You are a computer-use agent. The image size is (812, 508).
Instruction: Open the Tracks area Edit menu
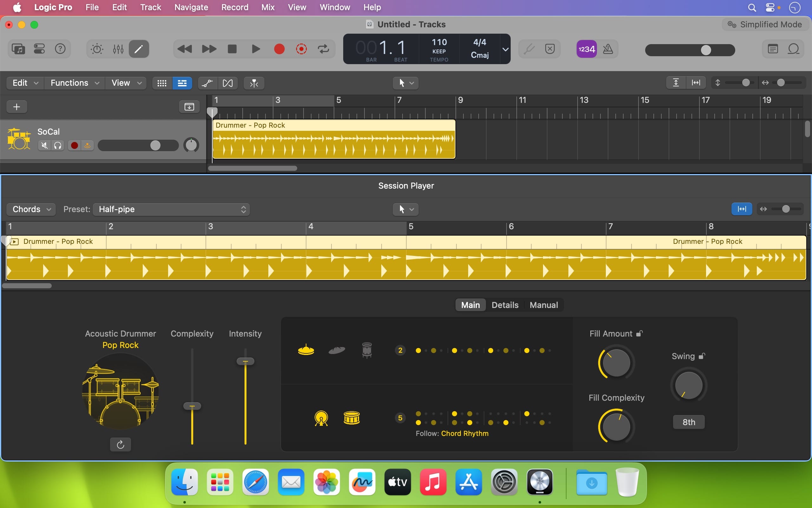25,83
